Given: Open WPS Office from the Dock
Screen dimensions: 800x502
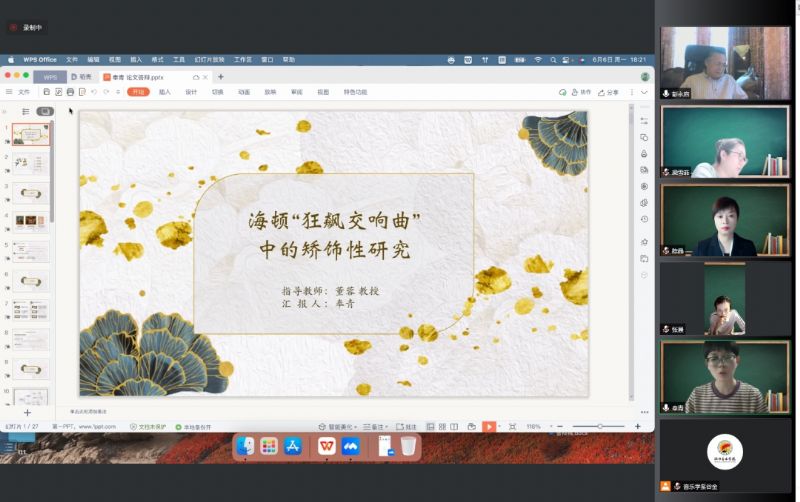Looking at the screenshot, I should (326, 447).
